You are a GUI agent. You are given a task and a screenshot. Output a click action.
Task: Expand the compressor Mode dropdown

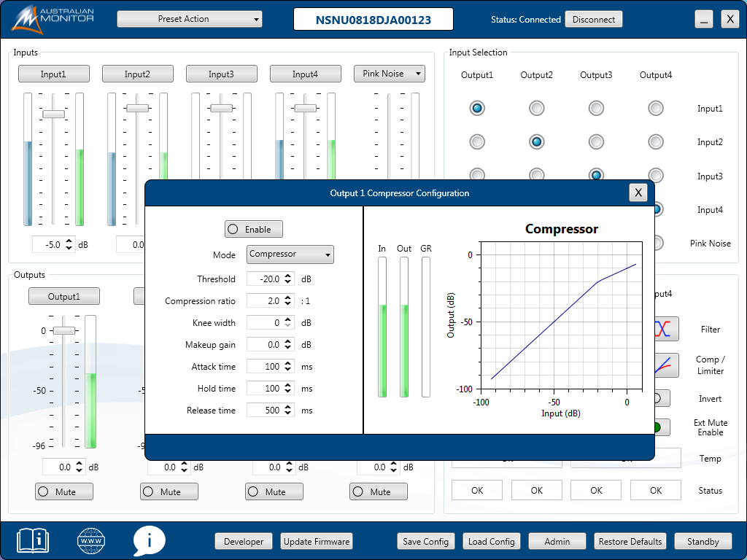click(290, 254)
